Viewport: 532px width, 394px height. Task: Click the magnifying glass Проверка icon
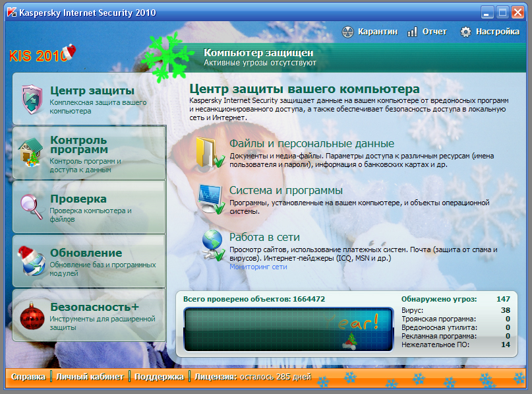click(31, 207)
